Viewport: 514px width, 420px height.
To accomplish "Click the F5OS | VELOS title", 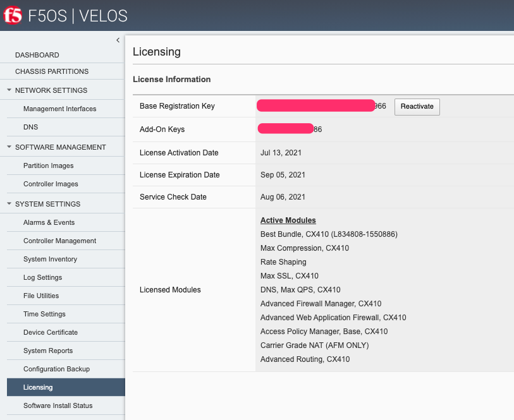I will click(x=78, y=16).
